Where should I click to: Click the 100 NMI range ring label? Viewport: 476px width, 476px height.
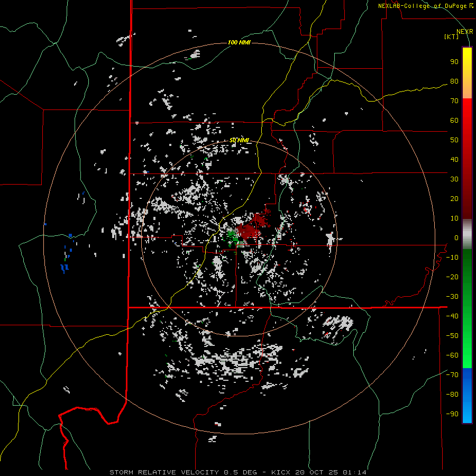pos(239,42)
